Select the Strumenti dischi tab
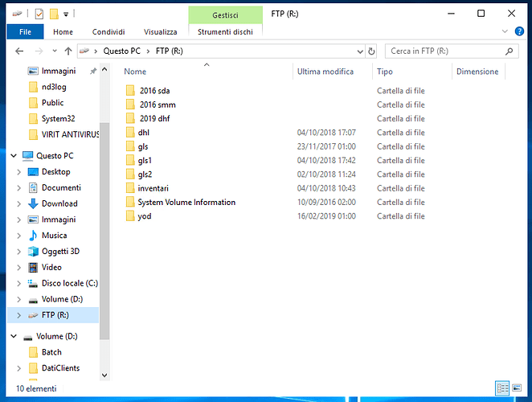532x402 pixels. pyautogui.click(x=225, y=32)
